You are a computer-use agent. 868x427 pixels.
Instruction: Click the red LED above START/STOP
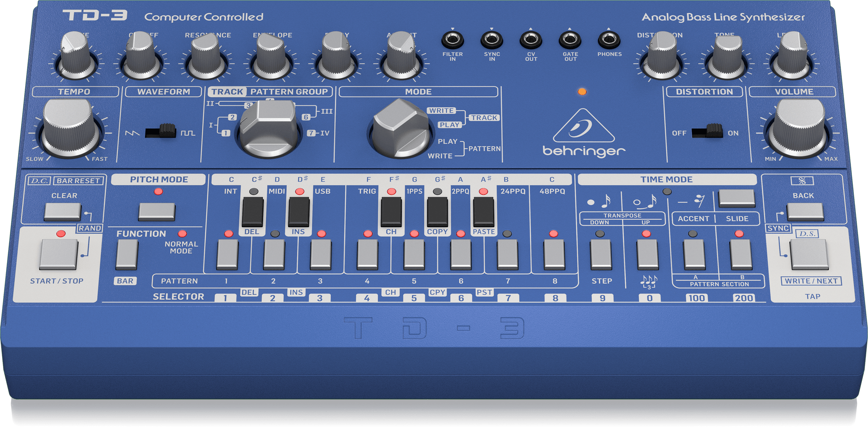61,234
